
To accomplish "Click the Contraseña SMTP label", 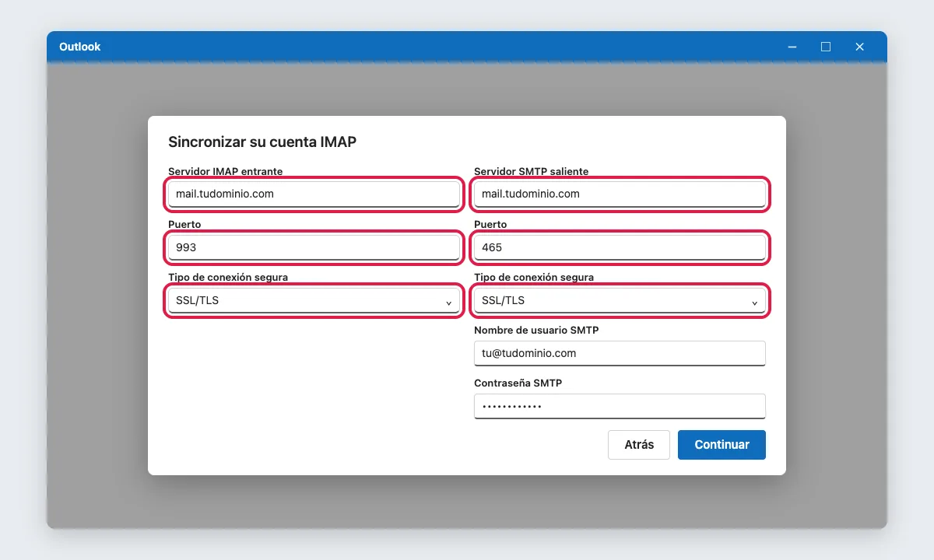I will tap(518, 383).
